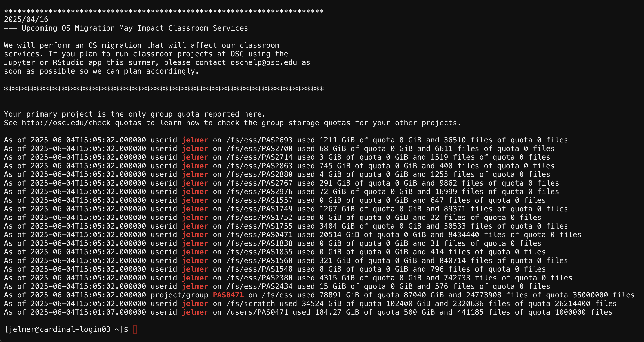Click the red PAS0471 project/group label
Viewport: 644px width, 342px height.
[x=228, y=295]
